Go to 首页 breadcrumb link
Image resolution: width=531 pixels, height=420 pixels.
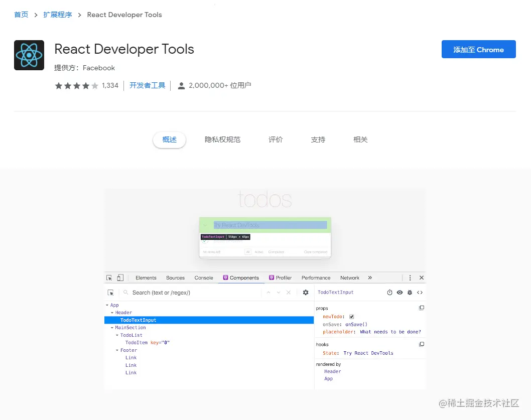[x=21, y=15]
